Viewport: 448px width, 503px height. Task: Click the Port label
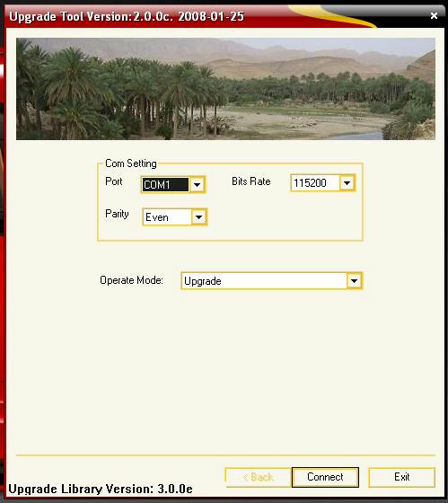click(114, 181)
